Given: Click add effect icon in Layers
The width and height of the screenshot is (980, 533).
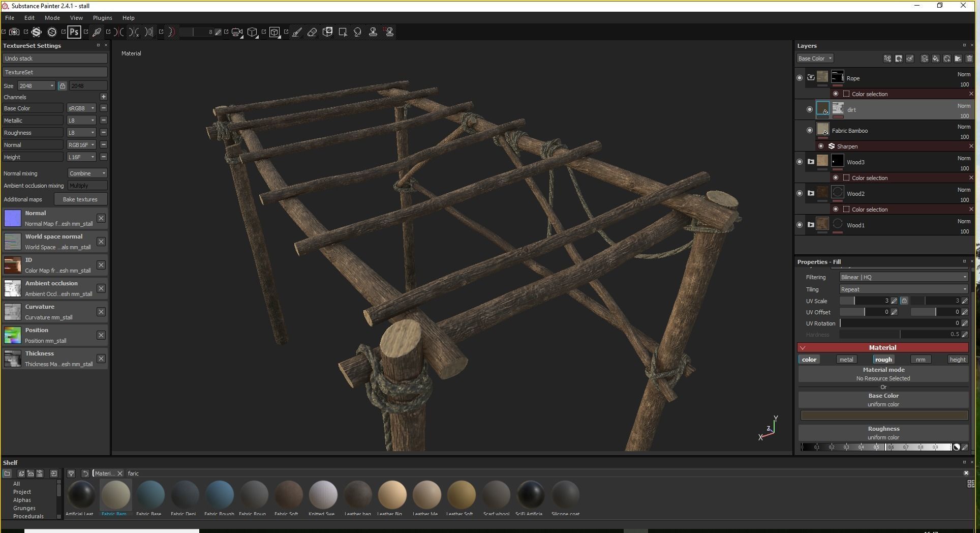Looking at the screenshot, I should [x=887, y=58].
